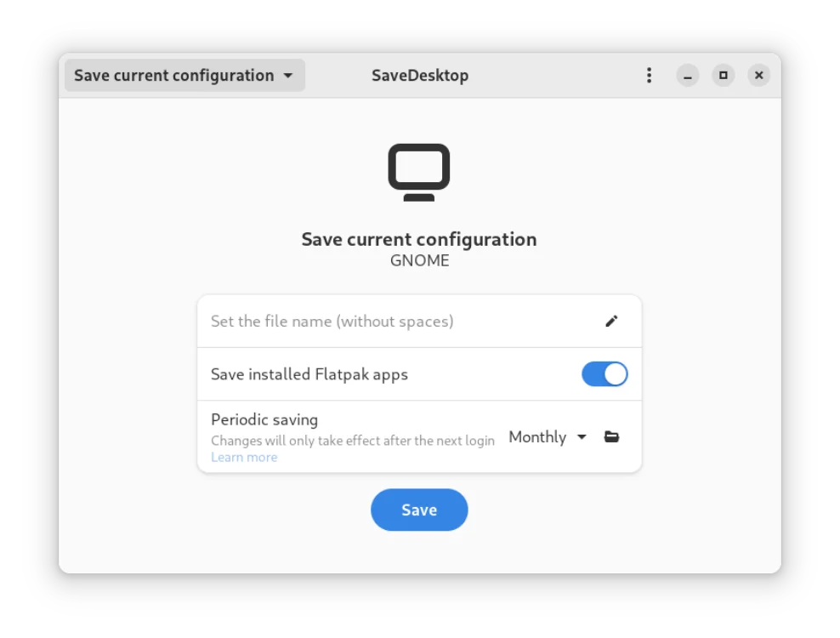
Task: Click the Periodic saving row title
Action: (x=264, y=419)
